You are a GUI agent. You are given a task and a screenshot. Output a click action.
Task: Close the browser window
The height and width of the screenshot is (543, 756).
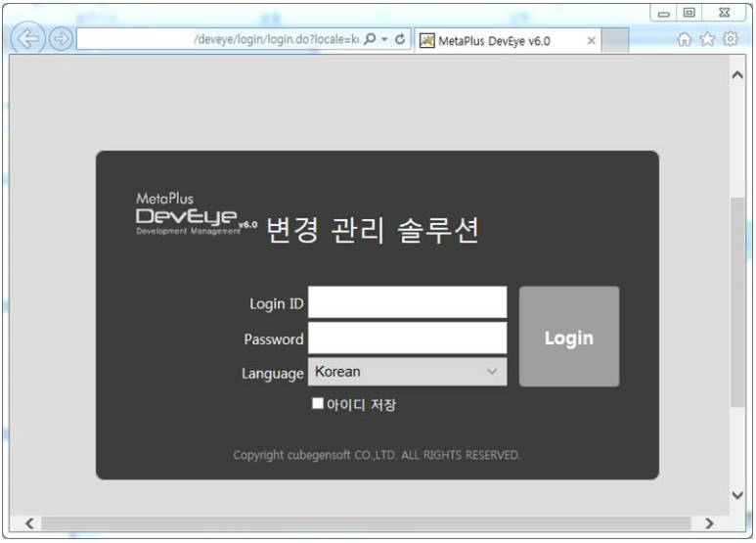725,13
